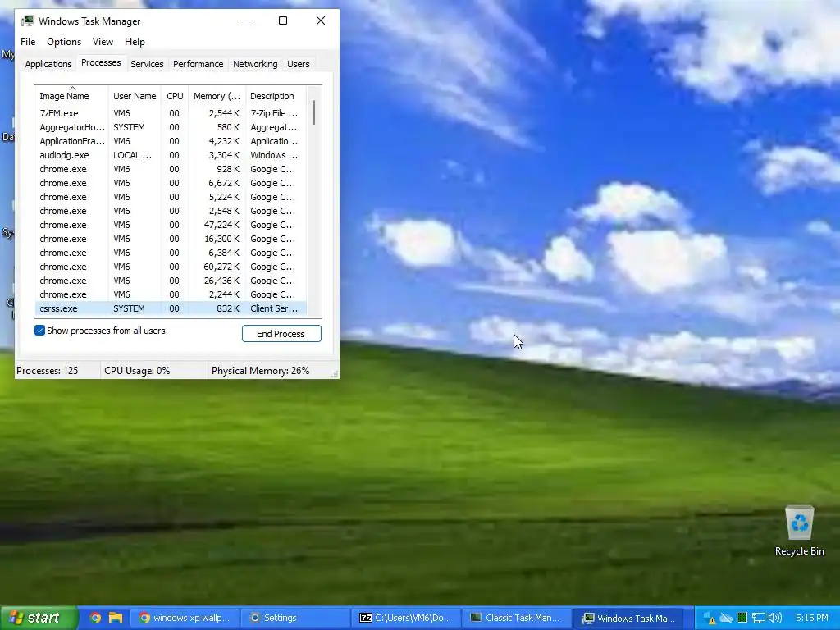The width and height of the screenshot is (840, 630).
Task: Click the OneDrive cloud tray icon
Action: coord(726,618)
